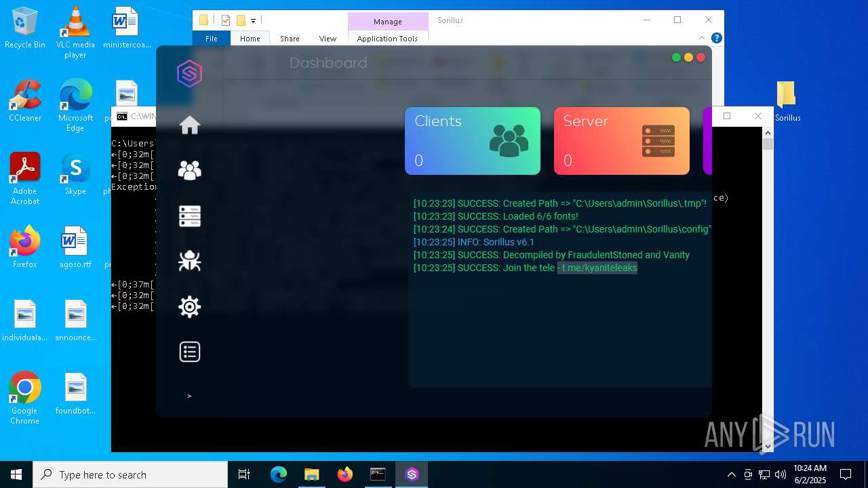Open Firefox from the taskbar
The width and height of the screenshot is (868, 488).
tap(345, 474)
